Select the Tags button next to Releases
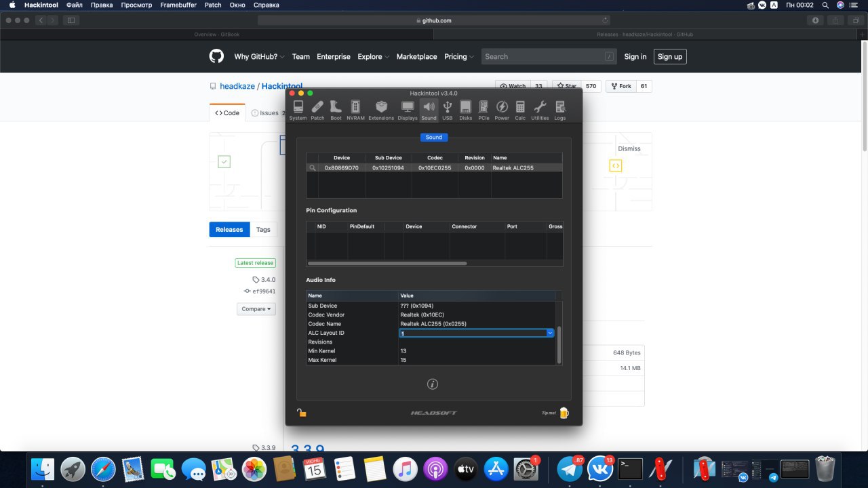The width and height of the screenshot is (868, 488). click(x=263, y=230)
